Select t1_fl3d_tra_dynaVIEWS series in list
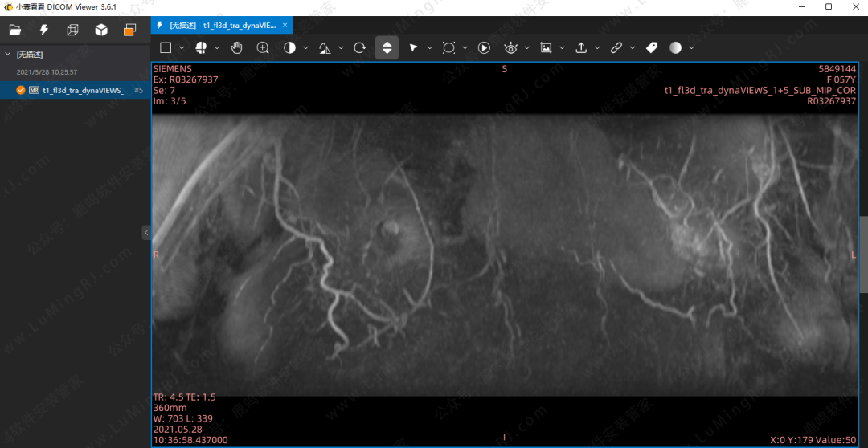The width and height of the screenshot is (868, 448). point(83,90)
